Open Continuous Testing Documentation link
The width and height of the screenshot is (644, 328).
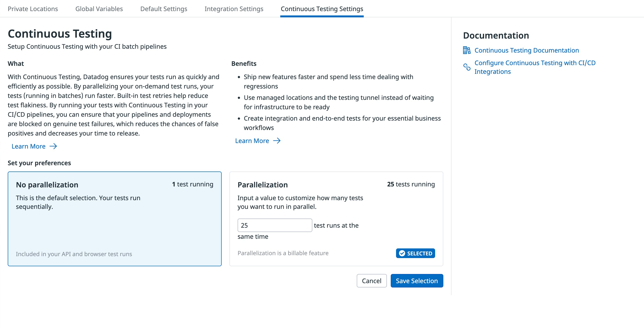pos(527,50)
